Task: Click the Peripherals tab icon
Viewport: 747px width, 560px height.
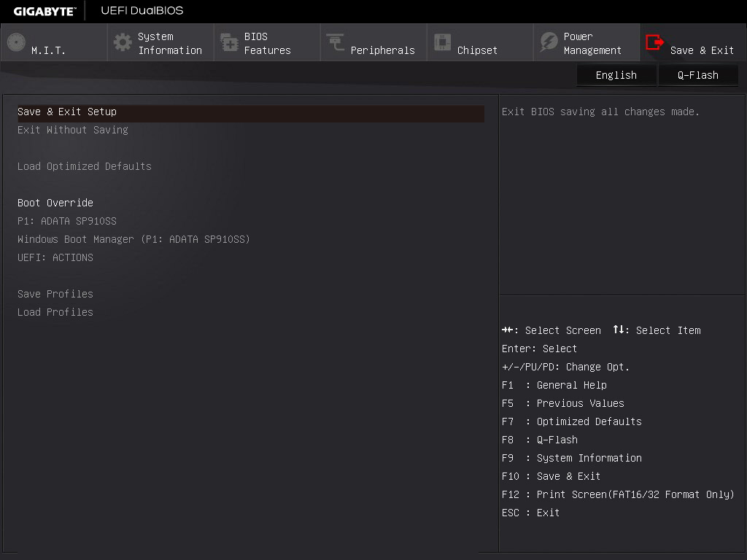Action: tap(336, 43)
